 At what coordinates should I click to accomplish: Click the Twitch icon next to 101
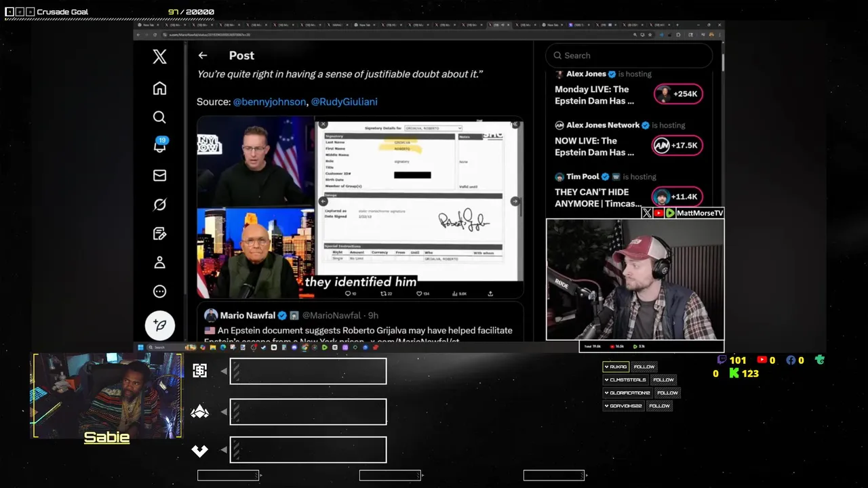[722, 360]
